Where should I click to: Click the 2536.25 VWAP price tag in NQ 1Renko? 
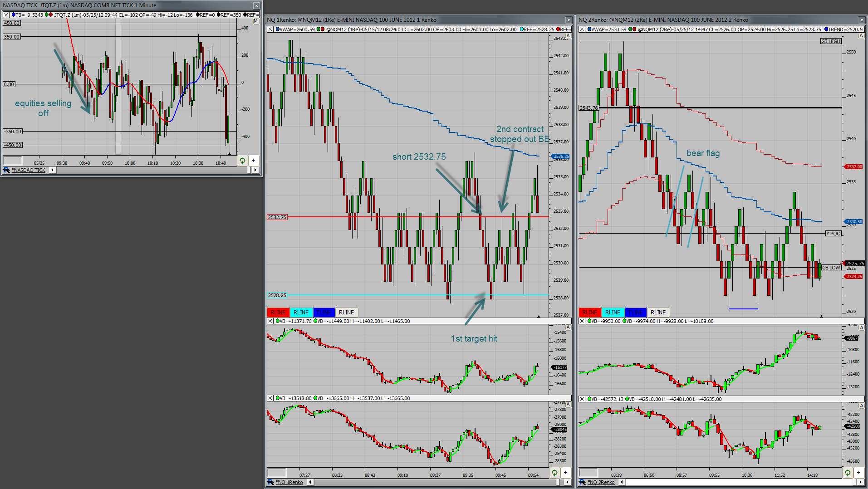click(561, 156)
